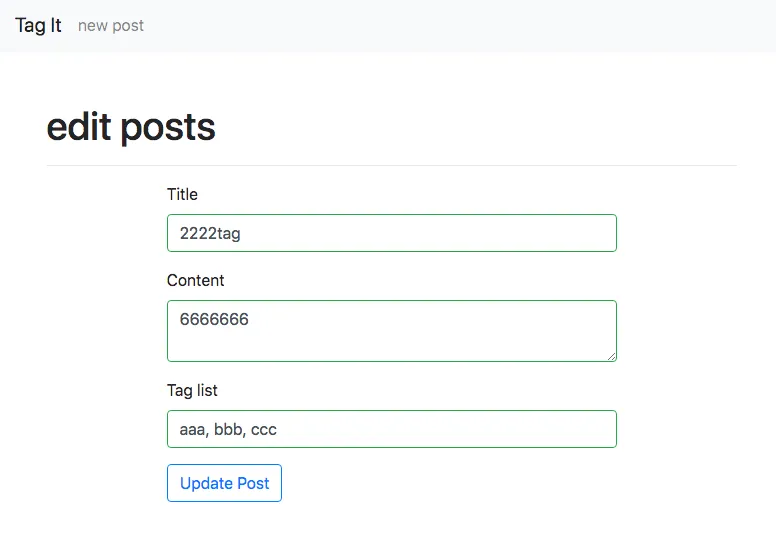Click blank lower area of Content textarea

coord(391,346)
